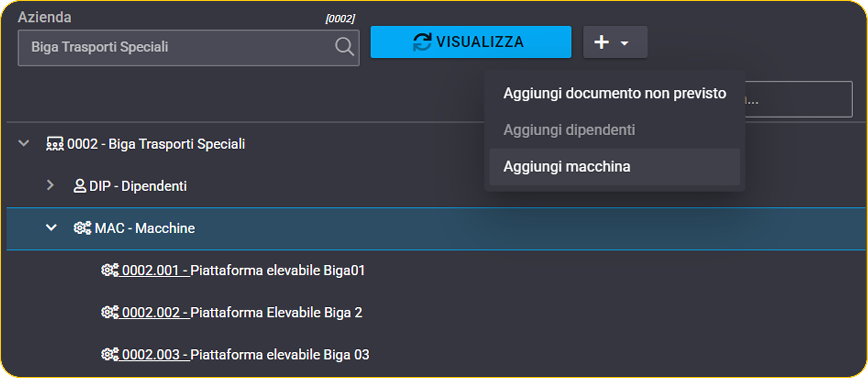Screen dimensions: 868x378
Task: Click the gears icon of machine 0002.003
Action: (x=110, y=354)
